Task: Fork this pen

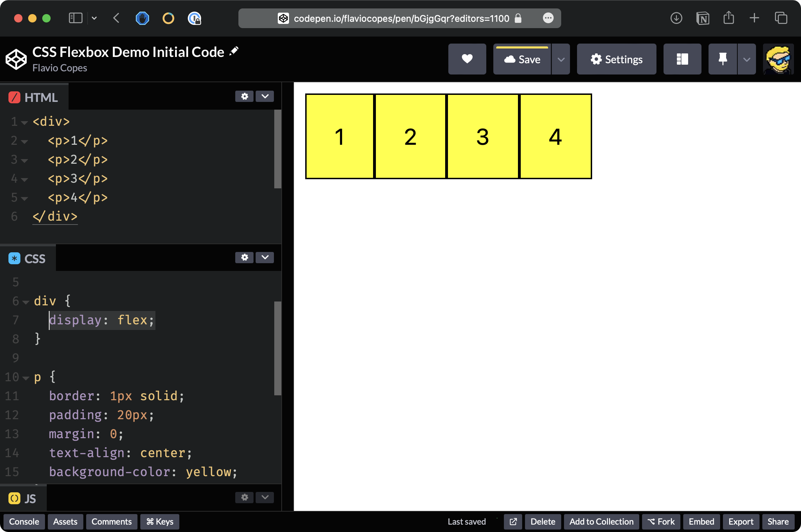Action: (x=661, y=522)
